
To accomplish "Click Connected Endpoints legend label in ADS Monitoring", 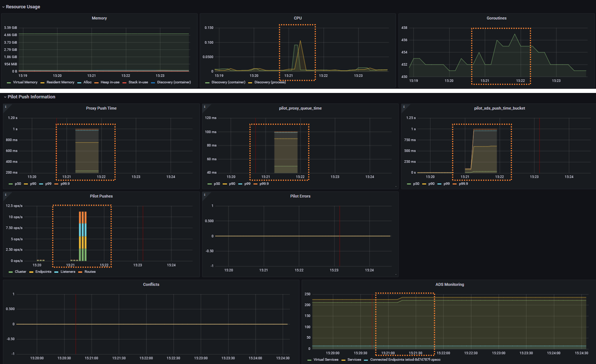I will click(x=405, y=360).
